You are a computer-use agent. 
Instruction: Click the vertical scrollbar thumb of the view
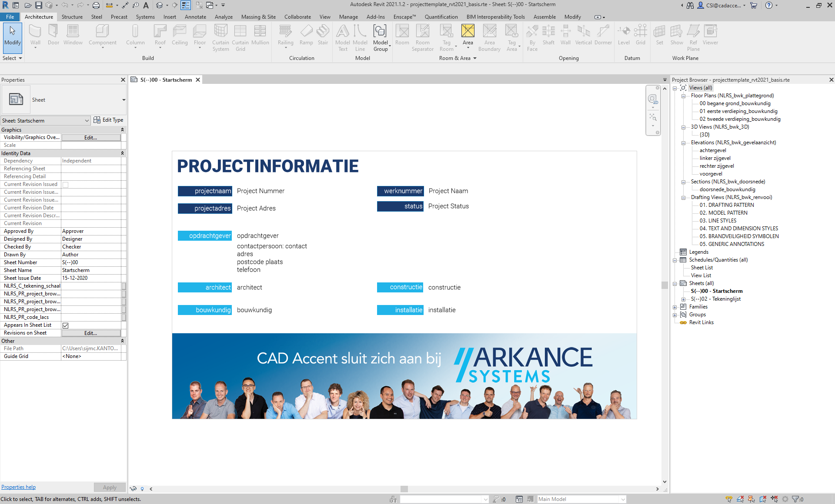tap(664, 285)
